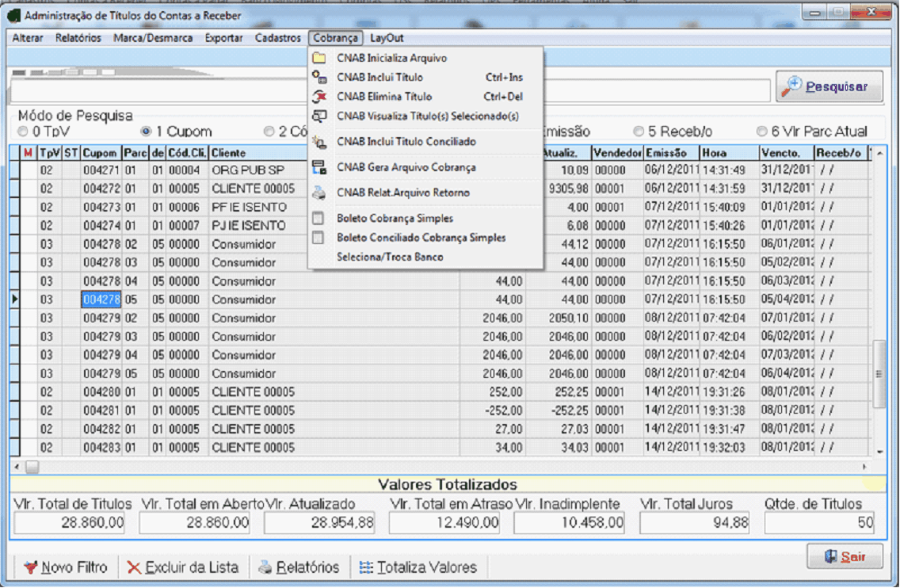This screenshot has width=900, height=588.
Task: Click the CNAB Inclui Título Conciliado icon
Action: click(x=319, y=142)
